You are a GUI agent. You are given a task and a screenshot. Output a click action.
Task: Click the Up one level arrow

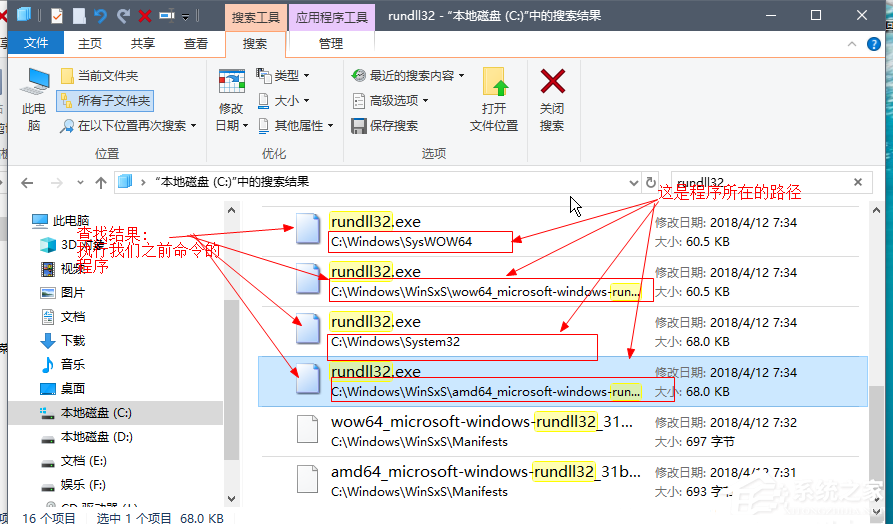pos(101,182)
